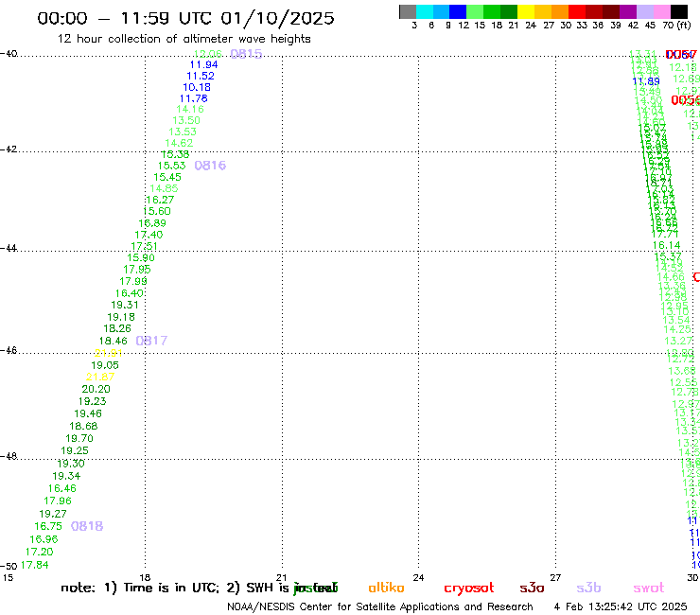The image size is (700, 615).
Task: Click the blue 11.78 wave height value
Action: 193,98
